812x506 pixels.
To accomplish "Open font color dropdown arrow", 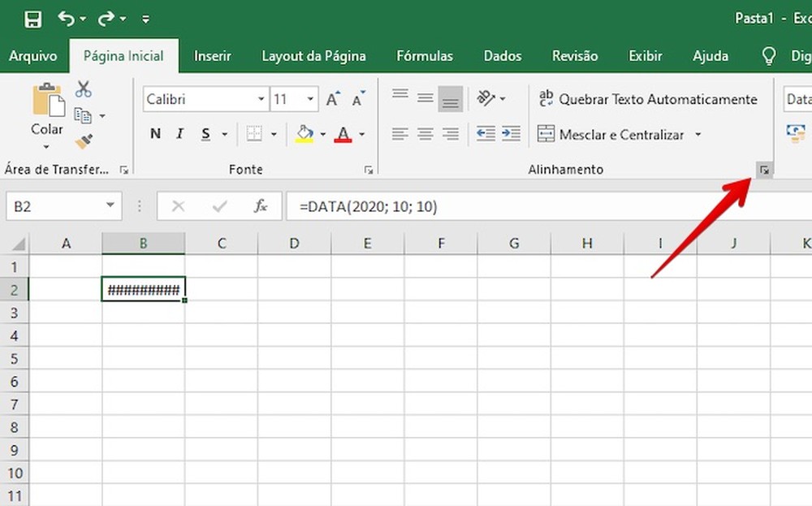I will [x=361, y=135].
